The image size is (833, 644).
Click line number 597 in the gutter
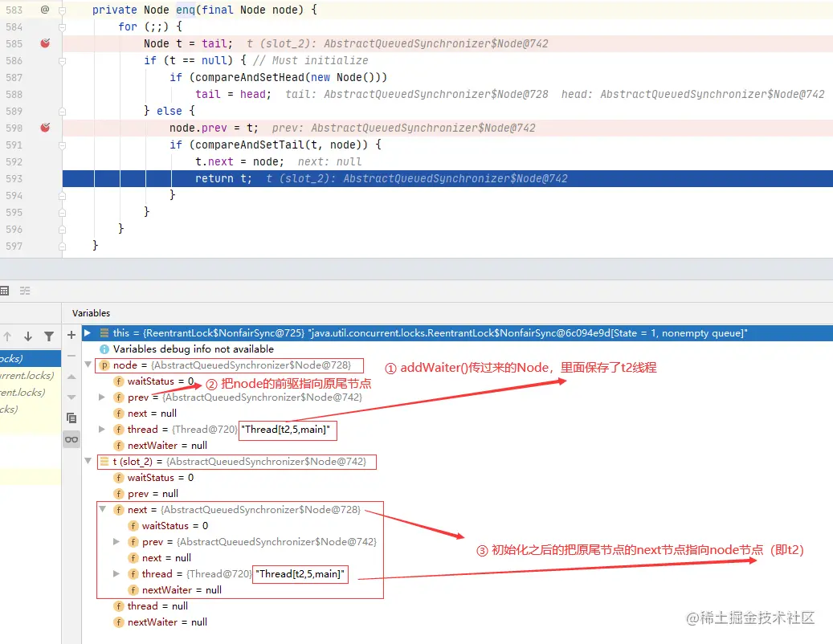click(x=14, y=246)
